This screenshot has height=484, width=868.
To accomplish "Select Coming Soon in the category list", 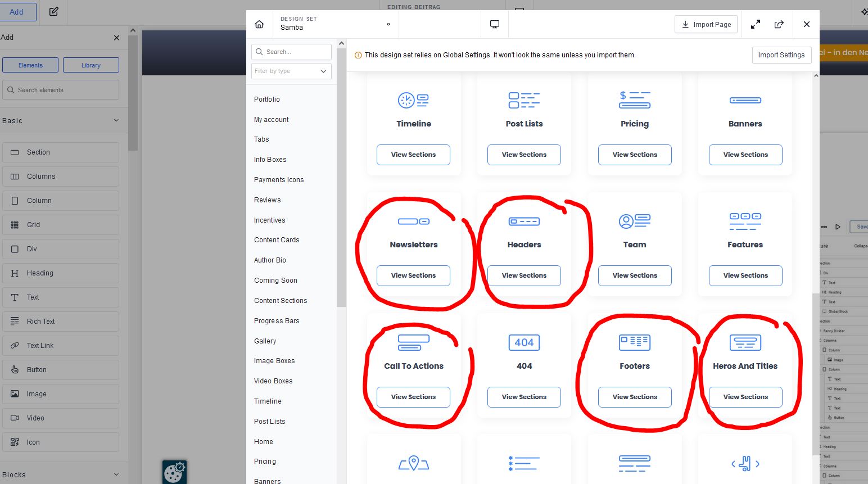I will 275,281.
